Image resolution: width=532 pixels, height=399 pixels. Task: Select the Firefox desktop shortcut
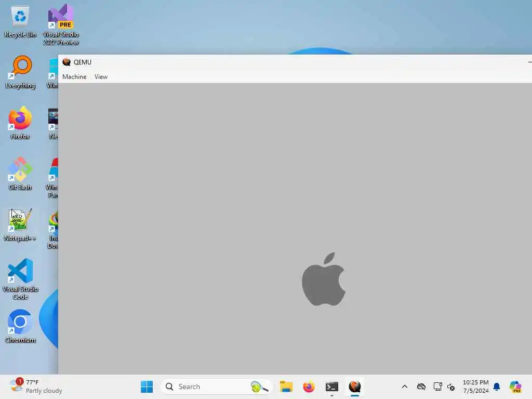[20, 123]
